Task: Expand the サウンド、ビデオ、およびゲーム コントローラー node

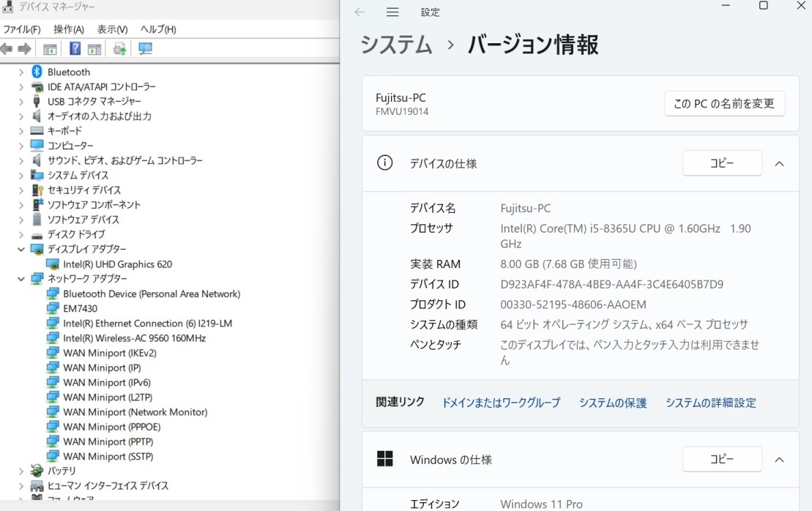Action: (21, 160)
